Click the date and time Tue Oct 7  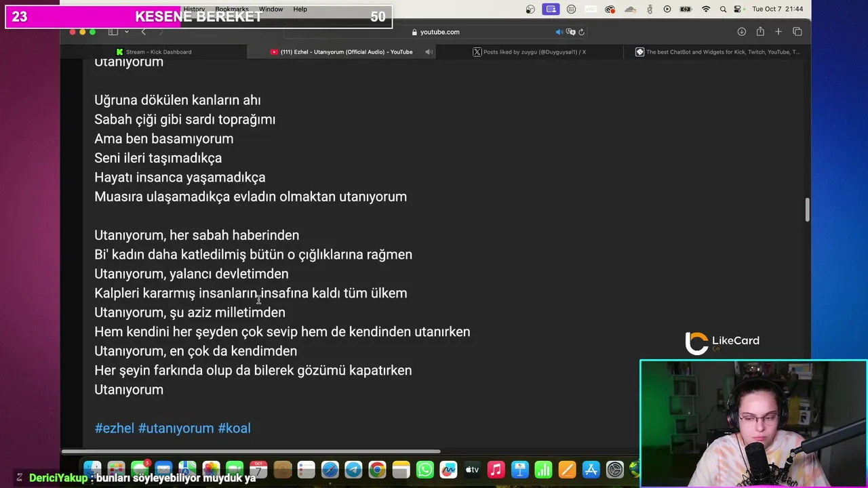pos(777,9)
